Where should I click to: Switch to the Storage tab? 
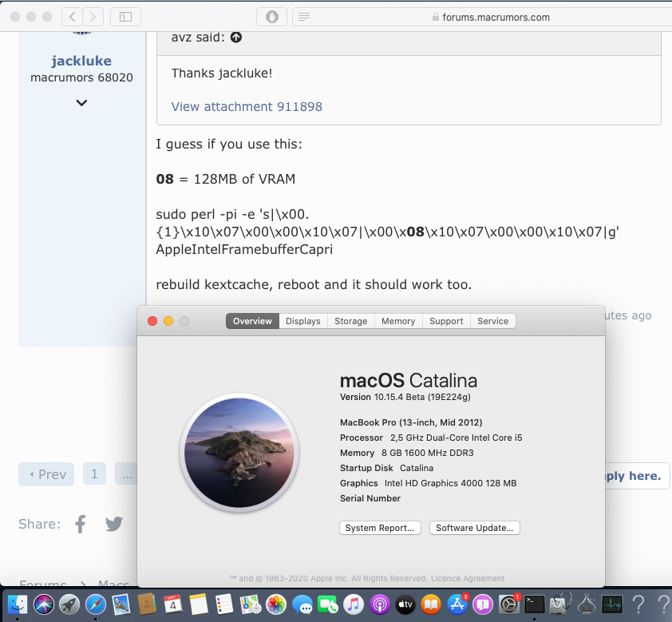coord(351,321)
